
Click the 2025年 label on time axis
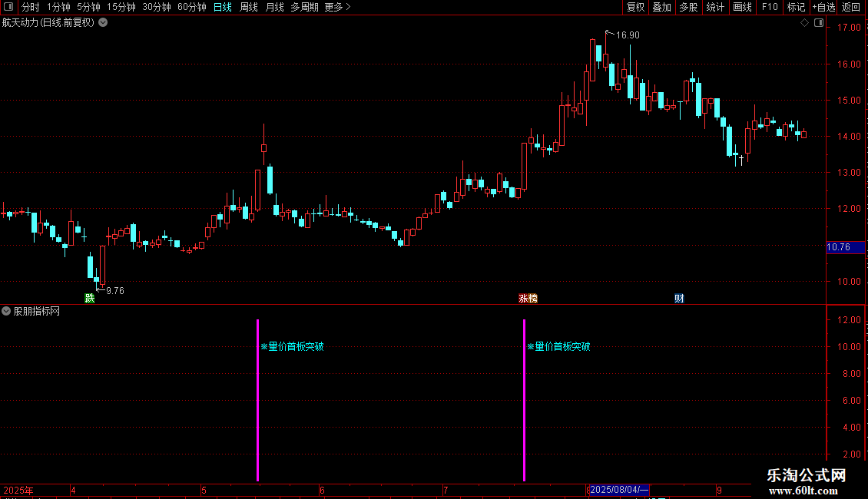18,491
